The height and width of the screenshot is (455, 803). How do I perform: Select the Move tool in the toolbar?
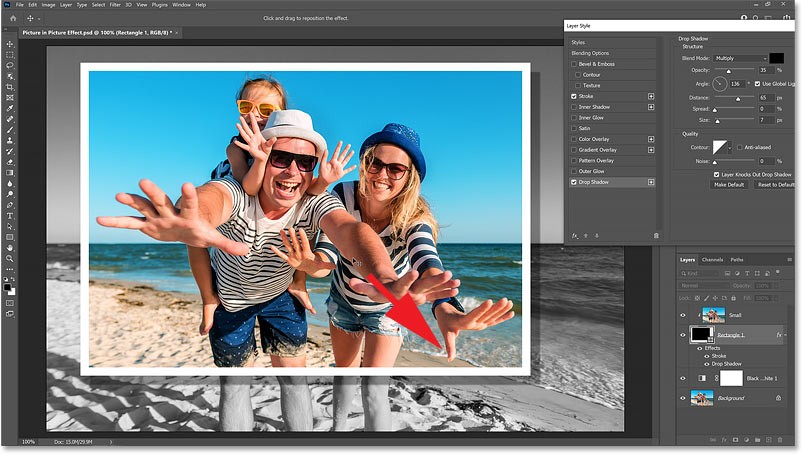click(x=10, y=44)
